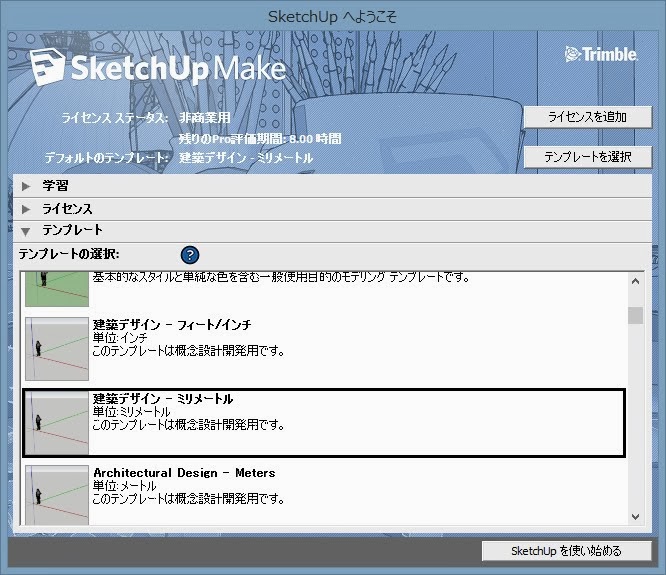Click the ライセンス ステータス: label
The width and height of the screenshot is (666, 575).
pos(115,118)
